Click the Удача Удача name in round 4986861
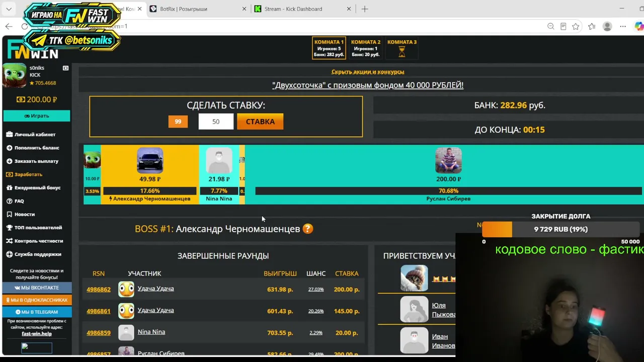Viewport: 644px width, 362px height. pos(156,310)
